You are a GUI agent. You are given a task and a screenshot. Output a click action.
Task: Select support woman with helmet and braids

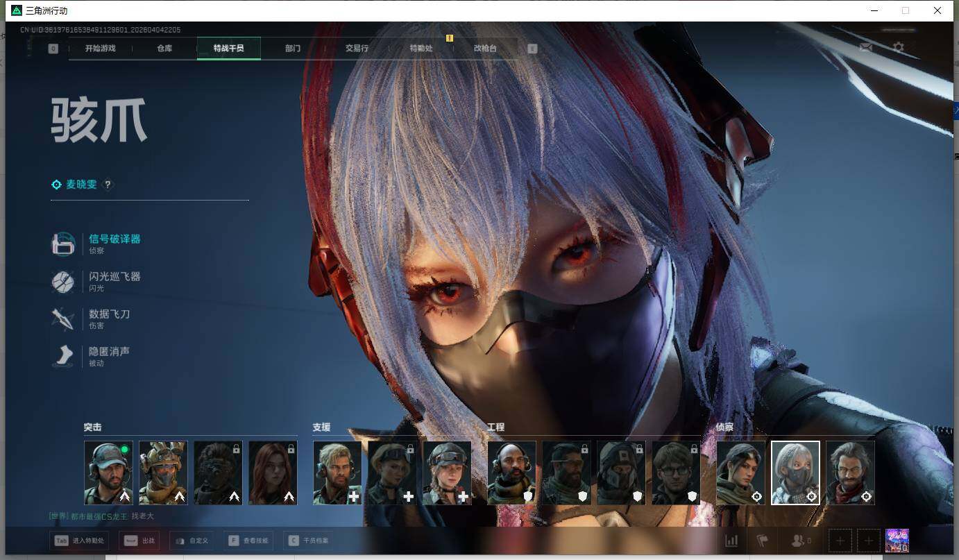[x=447, y=473]
